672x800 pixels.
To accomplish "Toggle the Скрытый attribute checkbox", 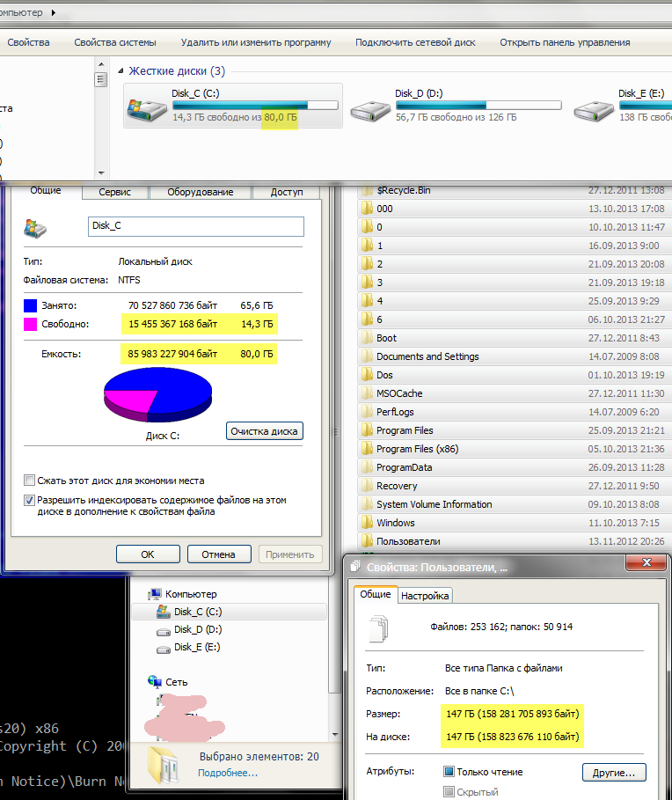I will pyautogui.click(x=449, y=792).
